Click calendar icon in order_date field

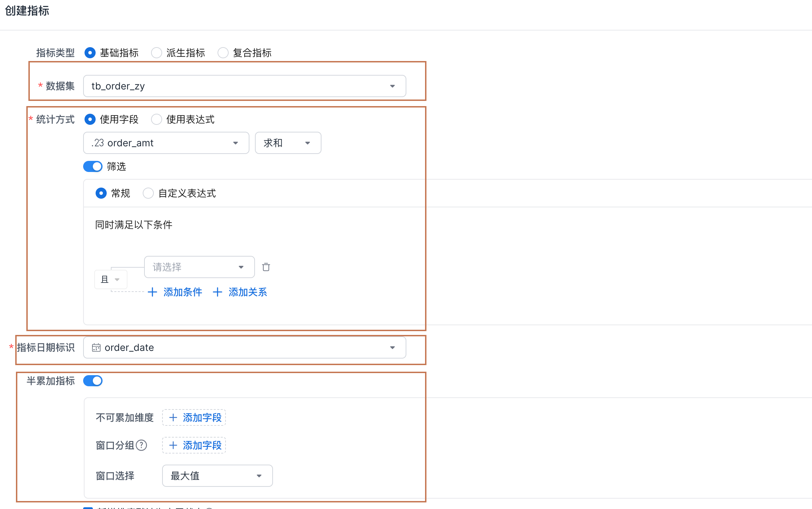pyautogui.click(x=96, y=347)
